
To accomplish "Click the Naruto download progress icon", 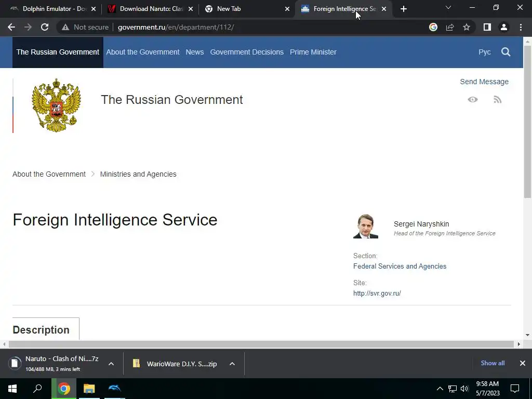I will [15, 363].
